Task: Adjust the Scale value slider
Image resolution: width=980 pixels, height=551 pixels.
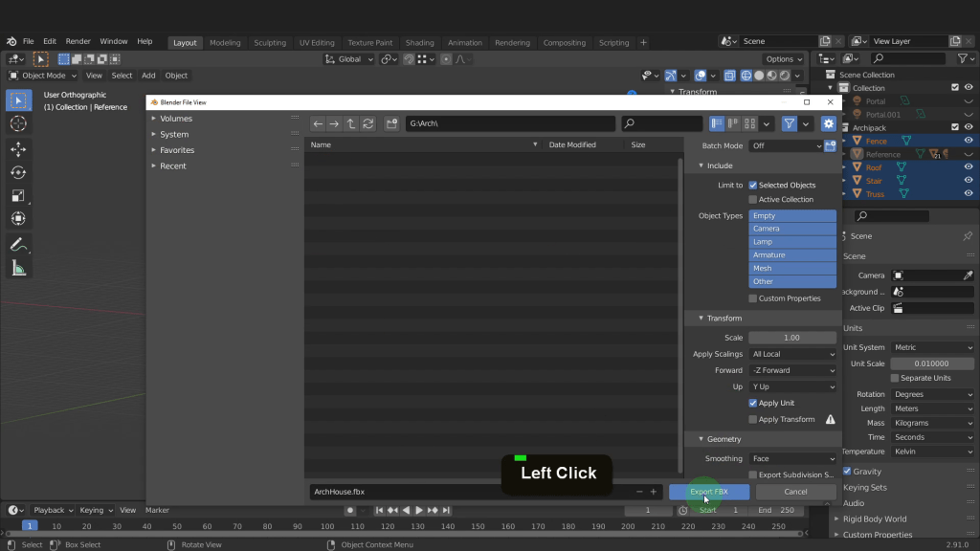Action: pos(792,338)
